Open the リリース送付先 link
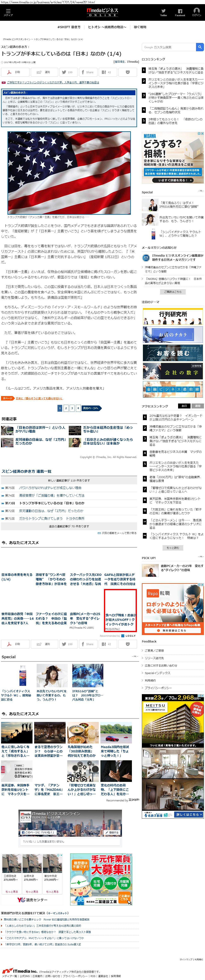This screenshot has height=980, width=205. pos(154,658)
